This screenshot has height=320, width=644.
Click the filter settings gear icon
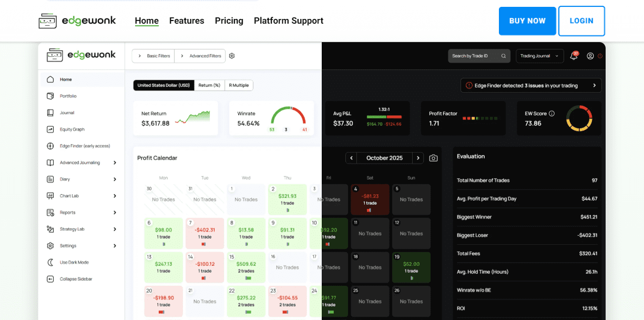tap(232, 56)
